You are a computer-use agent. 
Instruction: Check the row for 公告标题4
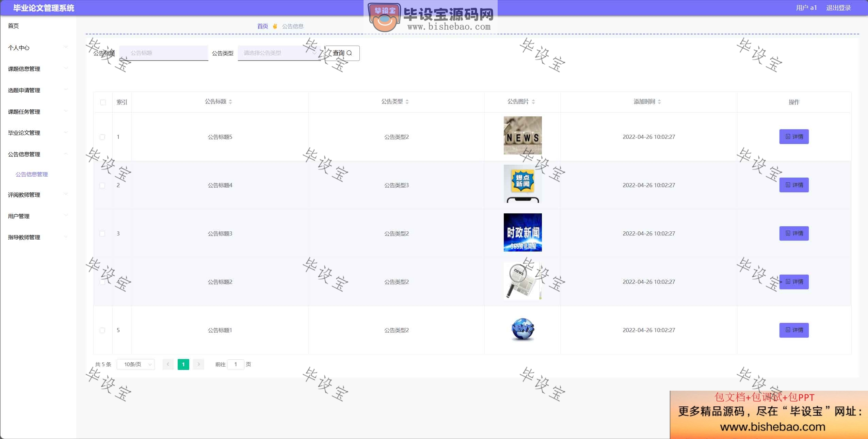(102, 185)
